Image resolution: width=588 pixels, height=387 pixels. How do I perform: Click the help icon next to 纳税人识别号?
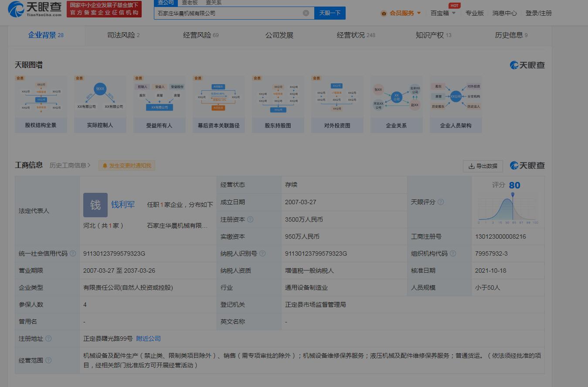coord(262,253)
